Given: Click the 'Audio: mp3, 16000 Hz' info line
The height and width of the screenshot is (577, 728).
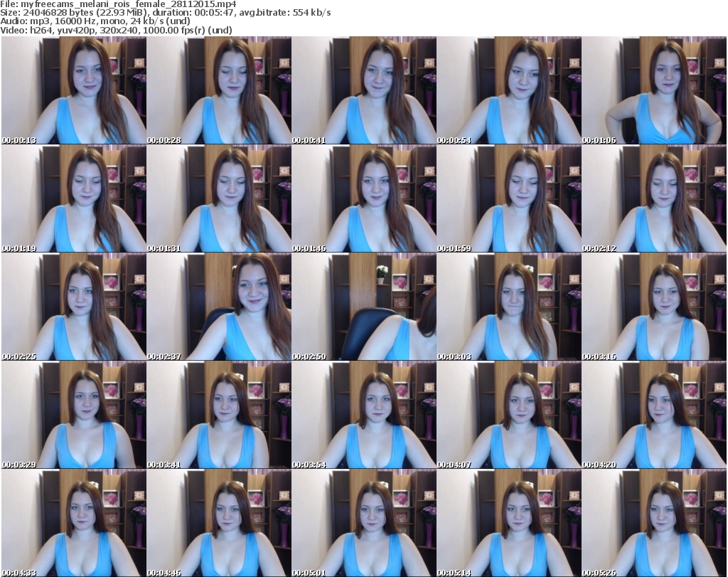Looking at the screenshot, I should [x=95, y=21].
